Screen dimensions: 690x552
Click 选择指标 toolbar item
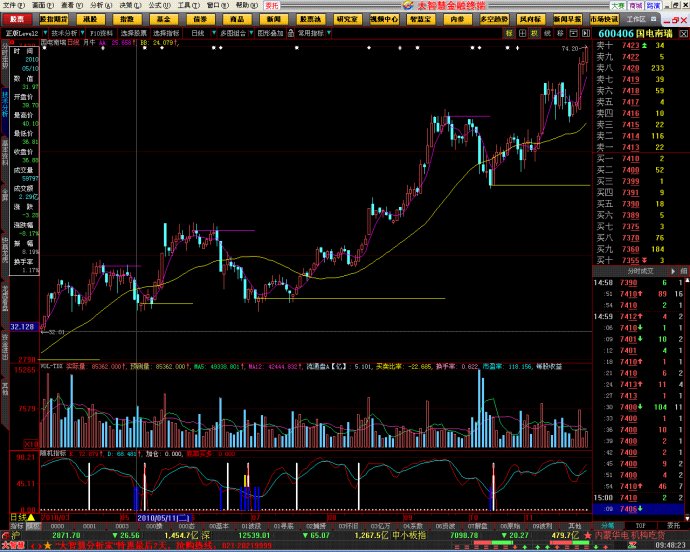(166, 33)
